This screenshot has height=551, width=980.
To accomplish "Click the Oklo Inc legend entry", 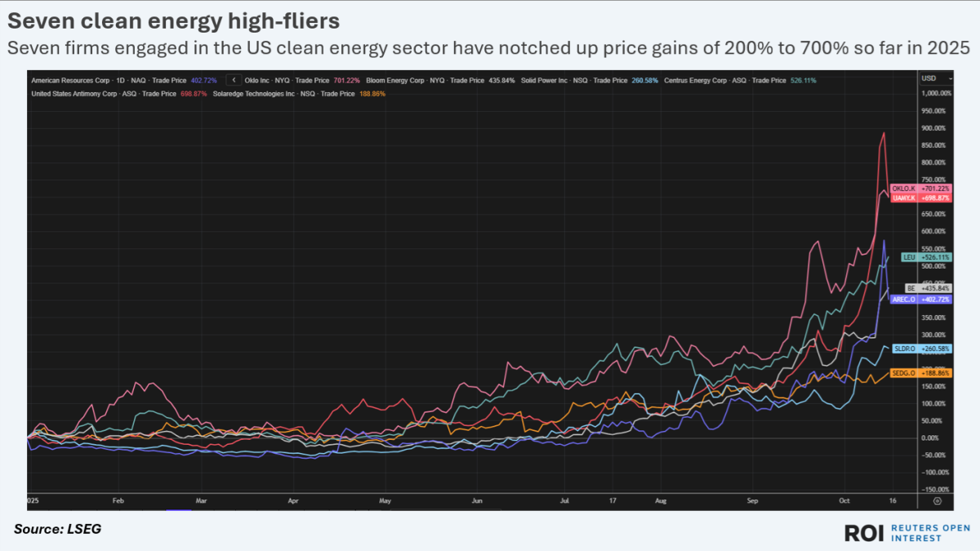I will tap(303, 80).
